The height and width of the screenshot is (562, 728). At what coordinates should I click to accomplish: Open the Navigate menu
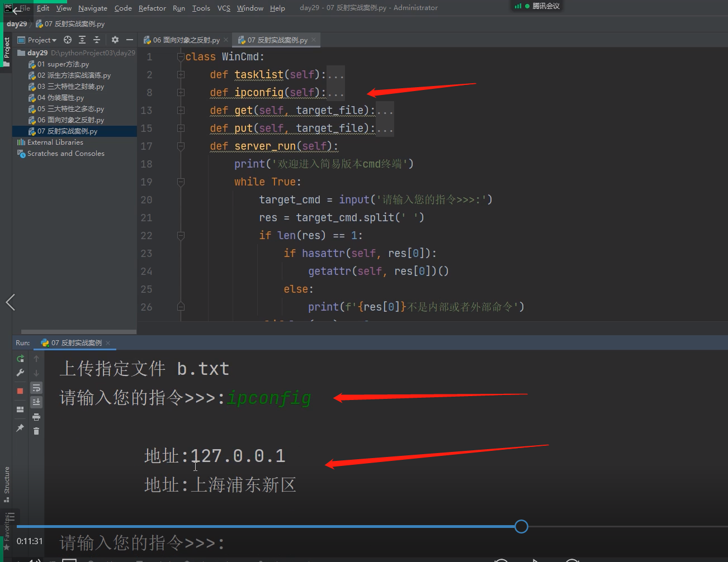[x=93, y=8]
